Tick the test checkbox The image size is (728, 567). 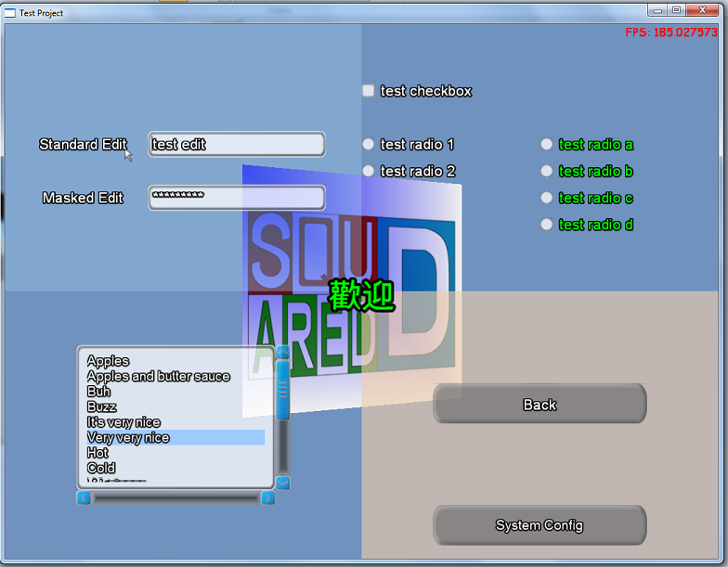pyautogui.click(x=368, y=91)
